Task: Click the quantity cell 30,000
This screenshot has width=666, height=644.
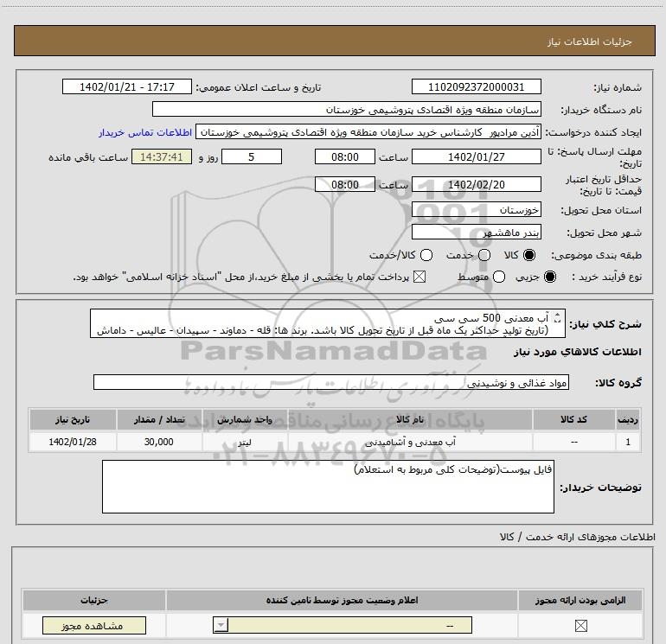Action: (159, 442)
